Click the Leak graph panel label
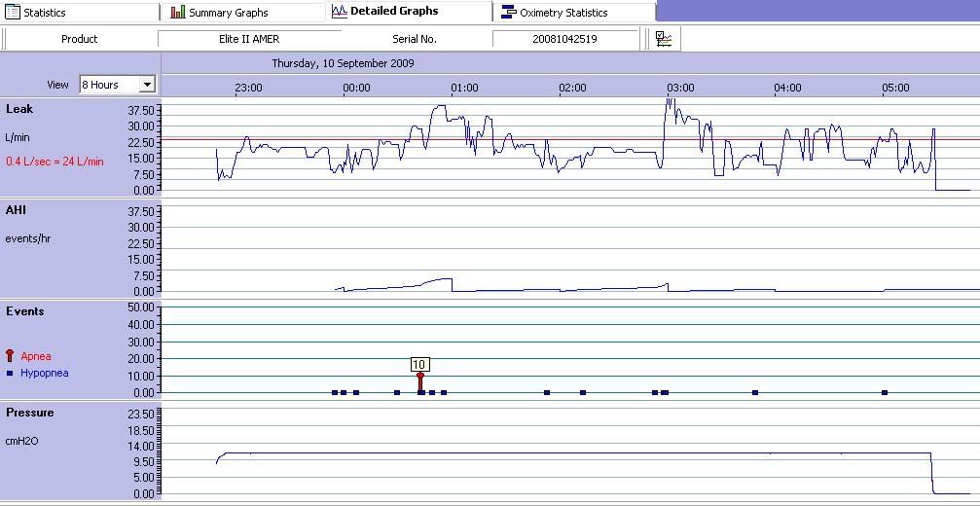The image size is (980, 506). [19, 109]
